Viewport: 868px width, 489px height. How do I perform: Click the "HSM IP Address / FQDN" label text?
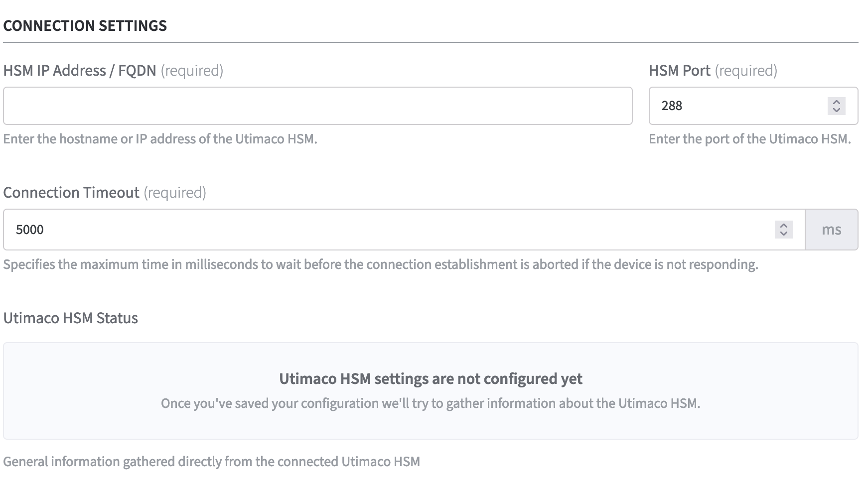click(80, 71)
